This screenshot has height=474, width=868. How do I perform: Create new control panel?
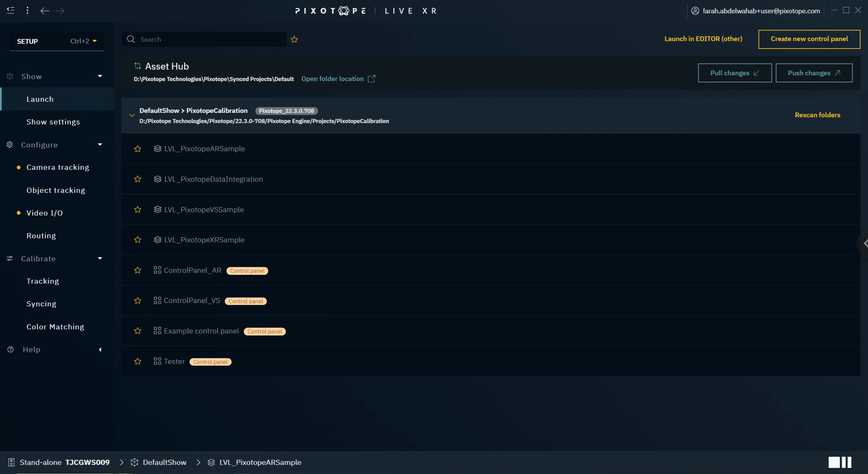click(x=809, y=39)
